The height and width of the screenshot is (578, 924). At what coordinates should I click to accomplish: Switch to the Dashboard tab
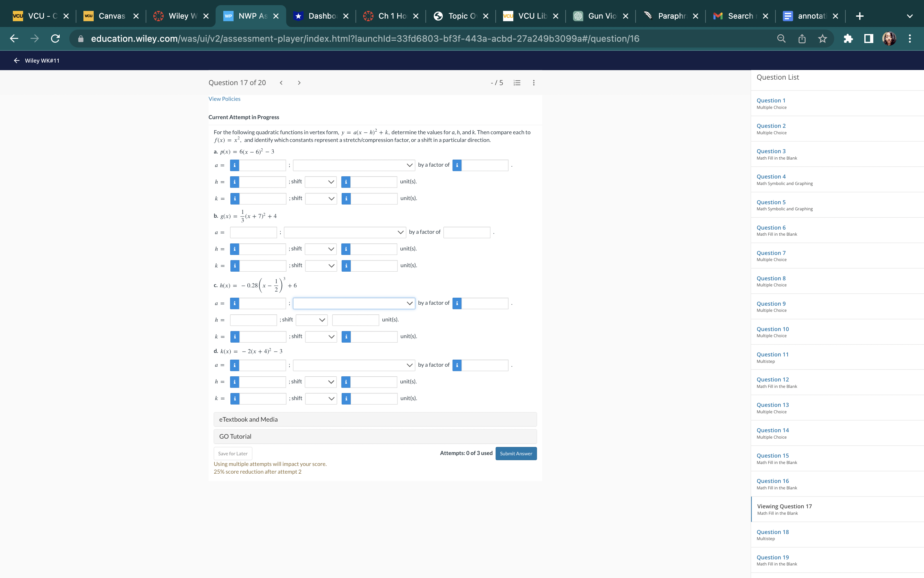pyautogui.click(x=321, y=16)
